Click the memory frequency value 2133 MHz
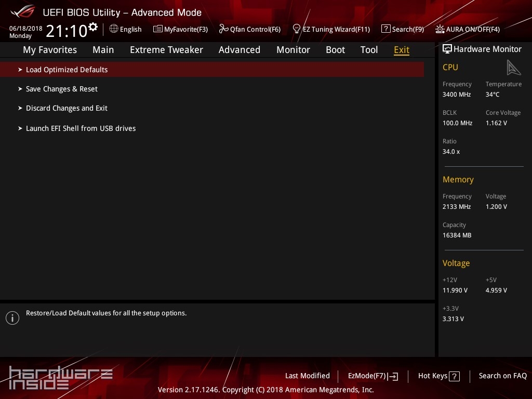 (x=457, y=207)
